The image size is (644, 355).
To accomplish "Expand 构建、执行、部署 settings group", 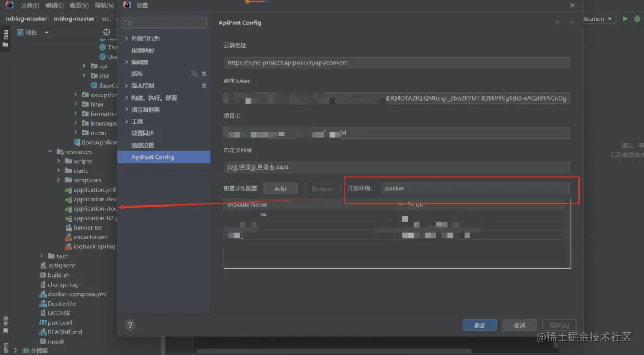I will [x=126, y=98].
